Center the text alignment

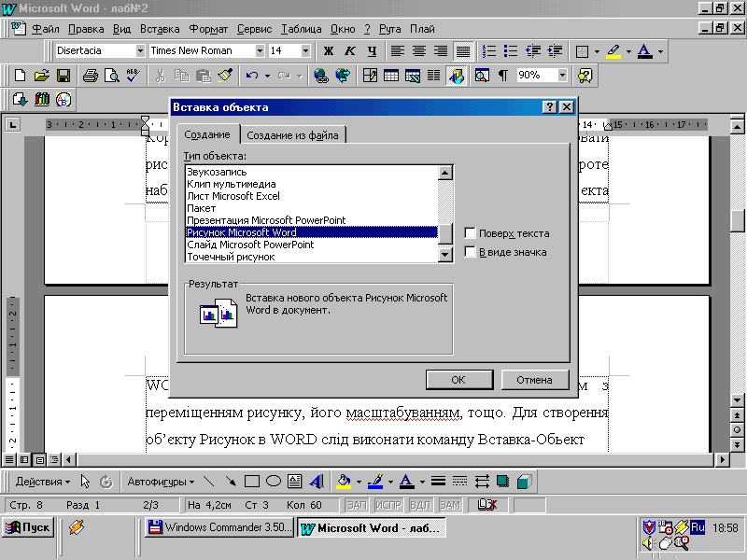tap(419, 50)
